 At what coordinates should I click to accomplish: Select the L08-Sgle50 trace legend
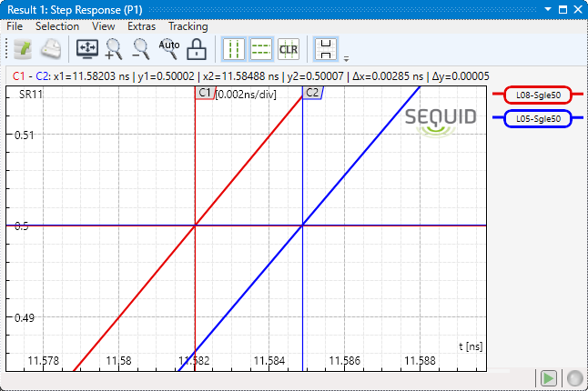(x=537, y=95)
